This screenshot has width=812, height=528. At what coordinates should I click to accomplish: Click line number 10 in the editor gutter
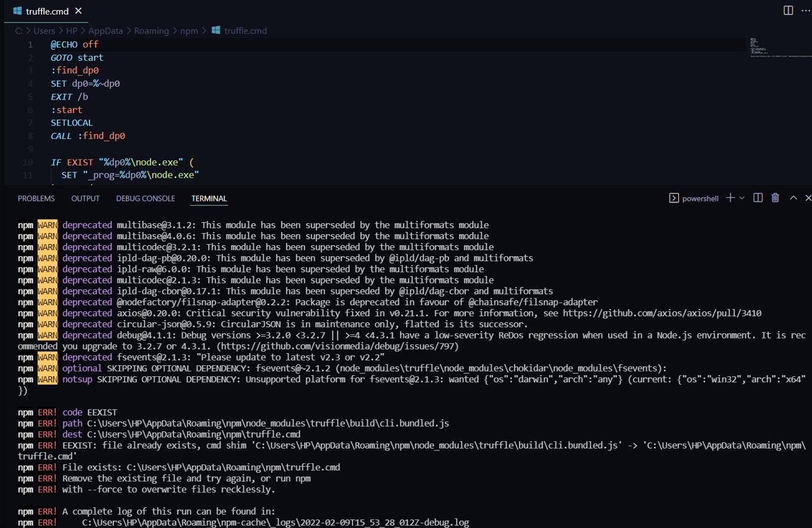pyautogui.click(x=27, y=162)
